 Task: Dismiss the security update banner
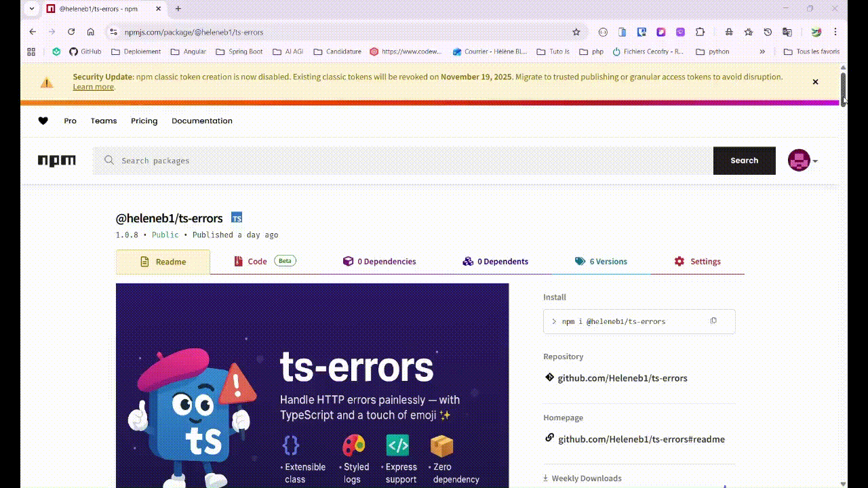[x=815, y=82]
